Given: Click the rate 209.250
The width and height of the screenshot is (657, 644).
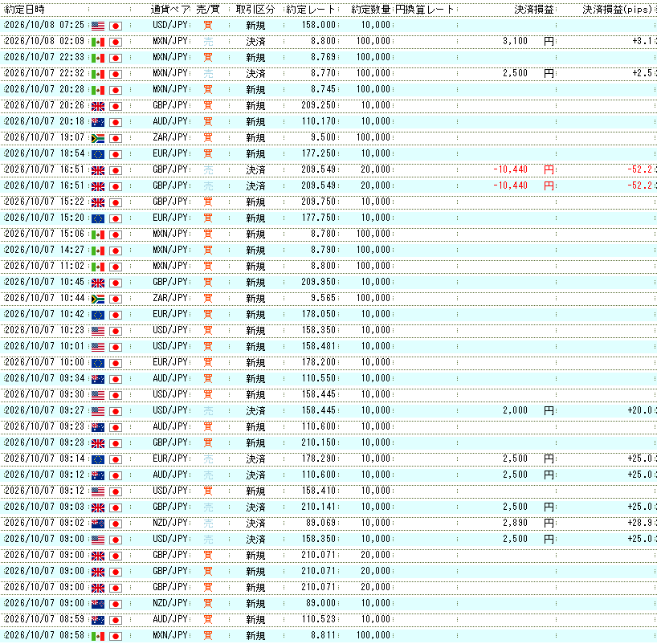Looking at the screenshot, I should pos(318,105).
